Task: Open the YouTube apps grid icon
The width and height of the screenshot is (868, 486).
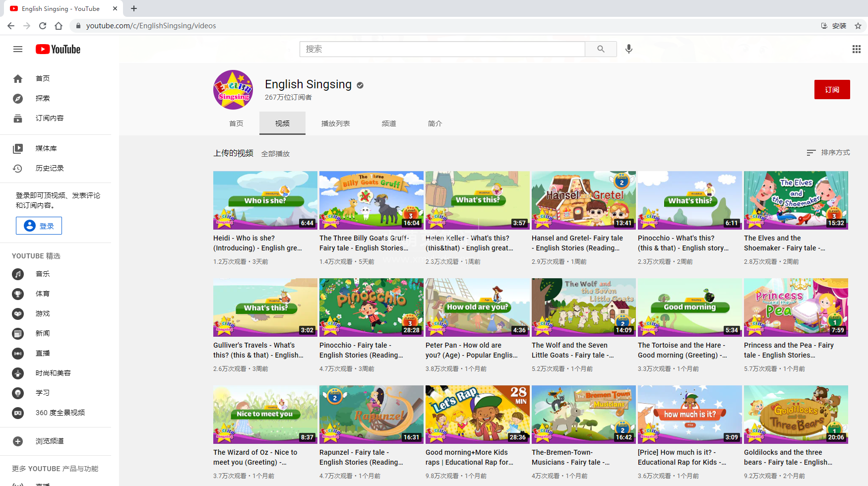Action: (856, 49)
